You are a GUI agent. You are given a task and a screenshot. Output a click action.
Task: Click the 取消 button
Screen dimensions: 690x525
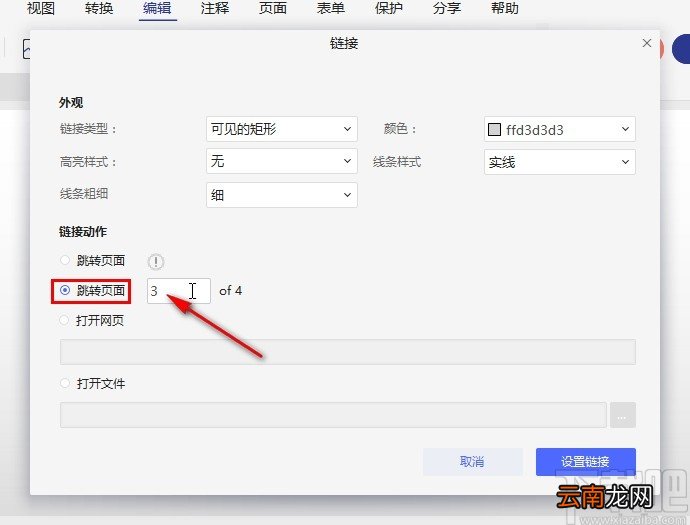[x=473, y=462]
